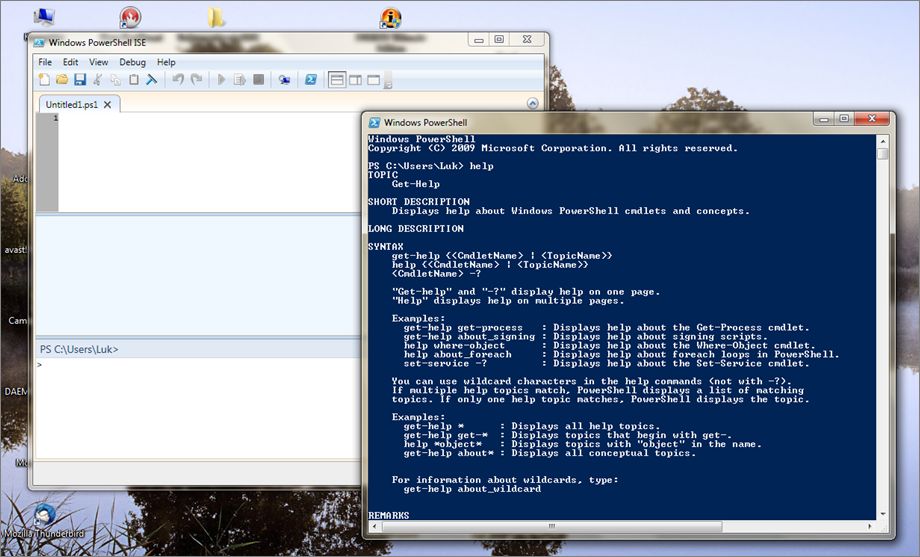Image resolution: width=920 pixels, height=557 pixels.
Task: Click the console vertical scrollbar thumb
Action: (x=883, y=154)
